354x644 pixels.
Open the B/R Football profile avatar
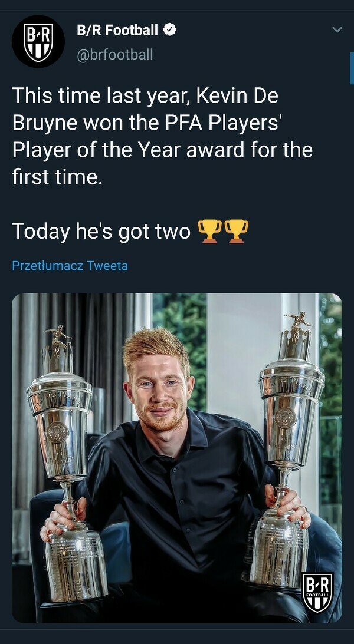[x=38, y=41]
